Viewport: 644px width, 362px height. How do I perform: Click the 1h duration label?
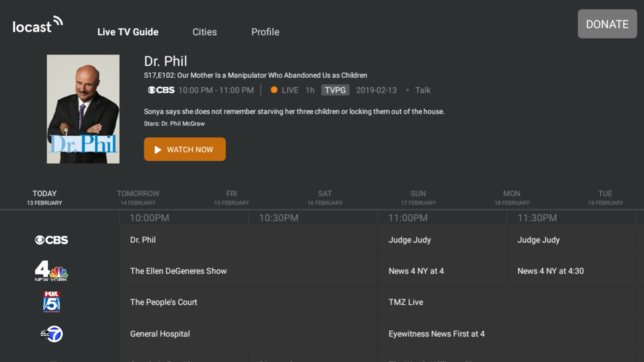tap(310, 90)
